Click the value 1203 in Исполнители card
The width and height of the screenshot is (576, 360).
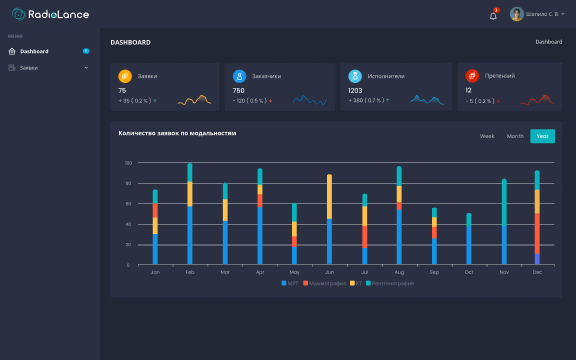(355, 90)
